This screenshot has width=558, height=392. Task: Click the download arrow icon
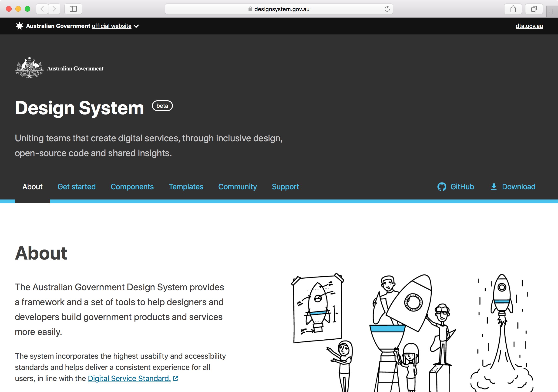pyautogui.click(x=494, y=187)
